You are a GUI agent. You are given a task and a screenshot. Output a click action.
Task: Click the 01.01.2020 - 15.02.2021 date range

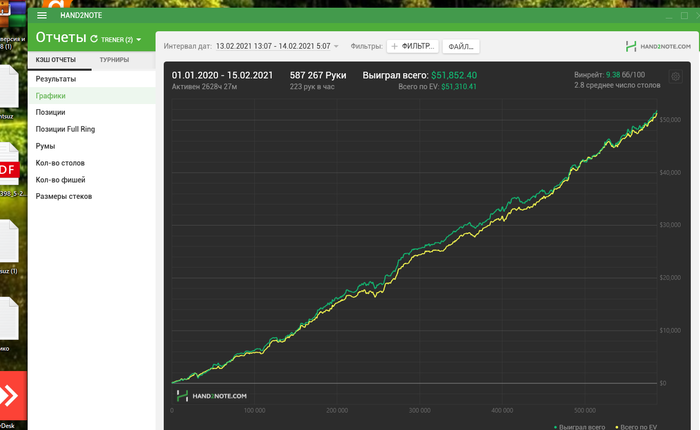222,75
